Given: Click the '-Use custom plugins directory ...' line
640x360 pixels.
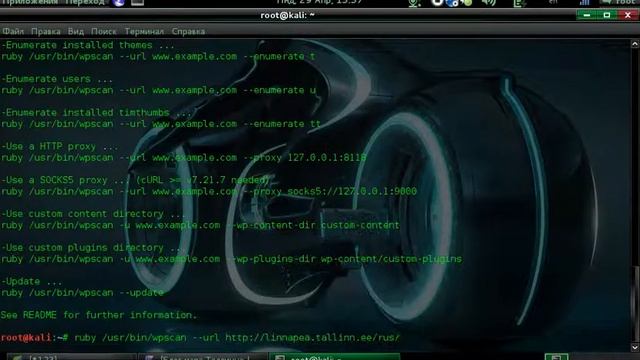Looking at the screenshot, I should point(93,248).
